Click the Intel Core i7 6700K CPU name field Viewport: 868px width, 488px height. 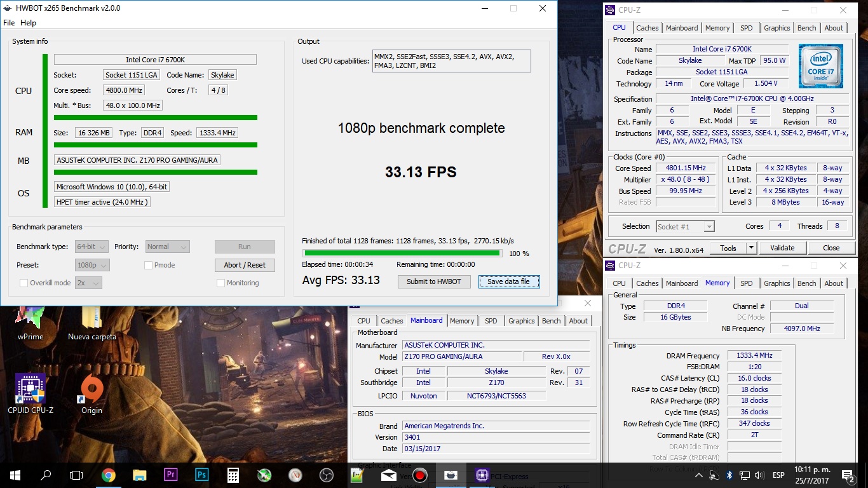tap(155, 60)
